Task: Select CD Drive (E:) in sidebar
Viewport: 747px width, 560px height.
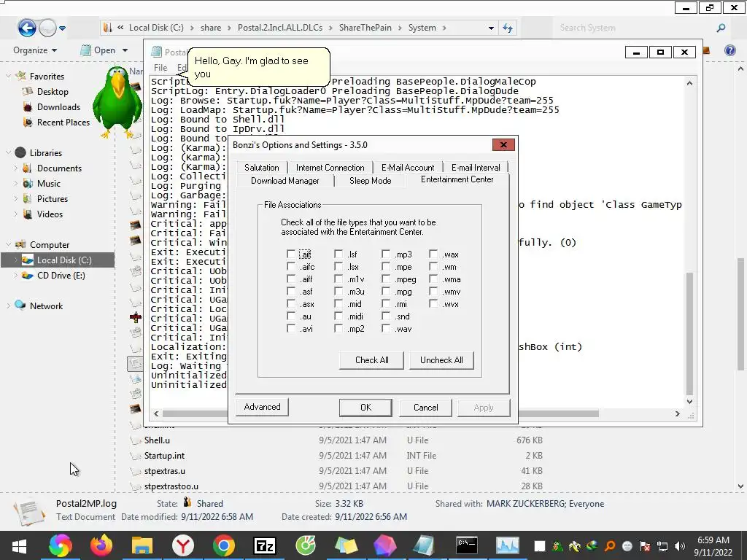Action: pos(61,275)
